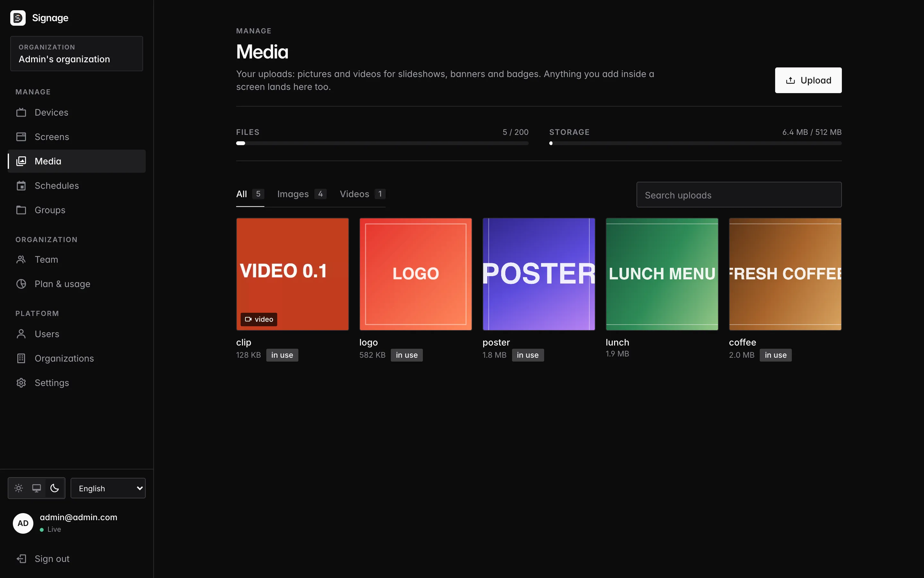Open the VIDEO 0.1 clip thumbnail
924x578 pixels.
coord(293,274)
